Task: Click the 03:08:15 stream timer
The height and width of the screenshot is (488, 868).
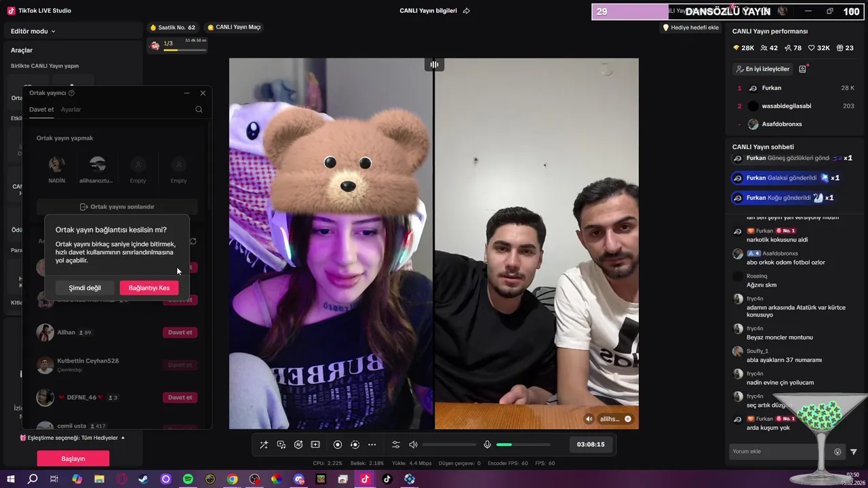Action: (591, 445)
